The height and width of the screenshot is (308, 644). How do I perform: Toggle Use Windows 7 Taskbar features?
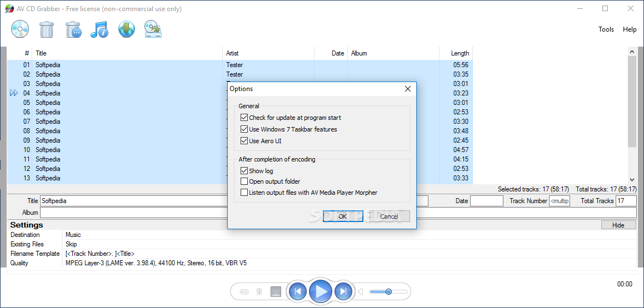pos(244,129)
